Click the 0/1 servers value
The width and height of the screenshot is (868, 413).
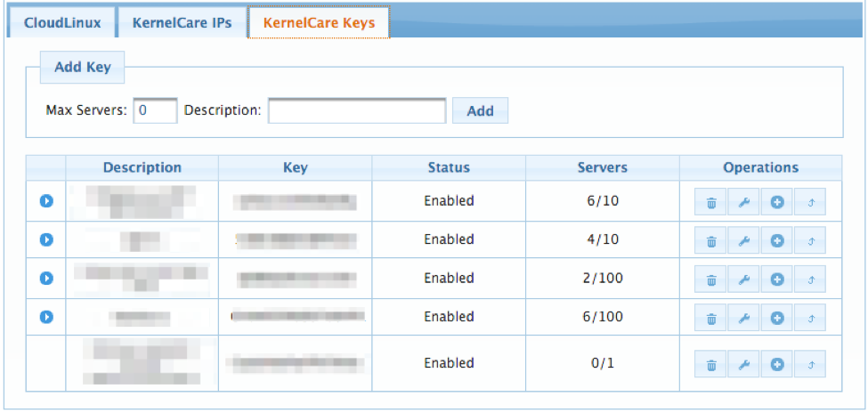[603, 363]
